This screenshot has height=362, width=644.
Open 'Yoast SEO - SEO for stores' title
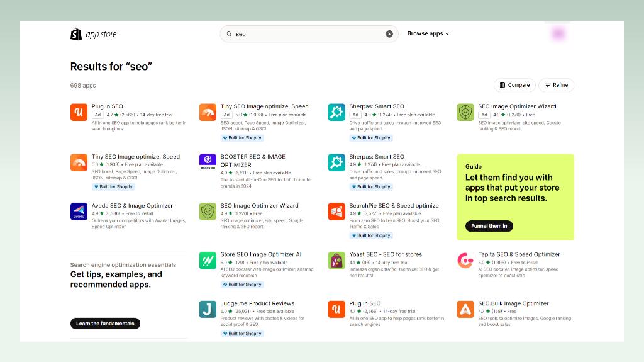tap(386, 254)
